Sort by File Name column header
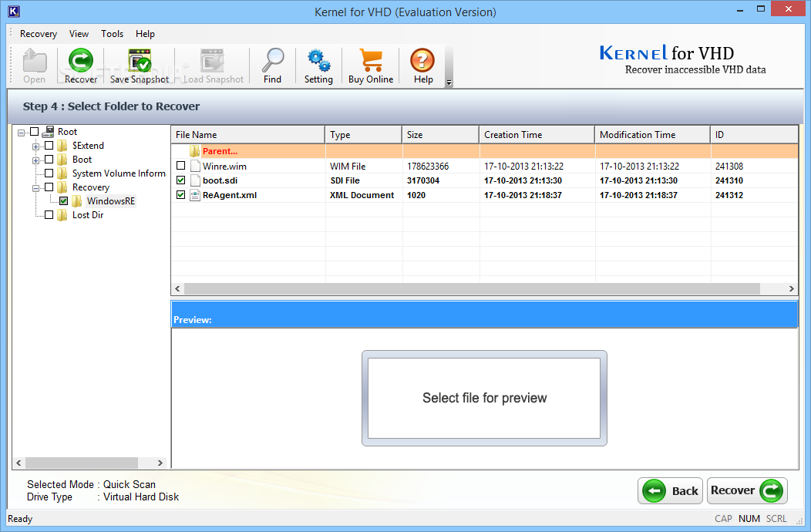The width and height of the screenshot is (811, 532). (247, 135)
